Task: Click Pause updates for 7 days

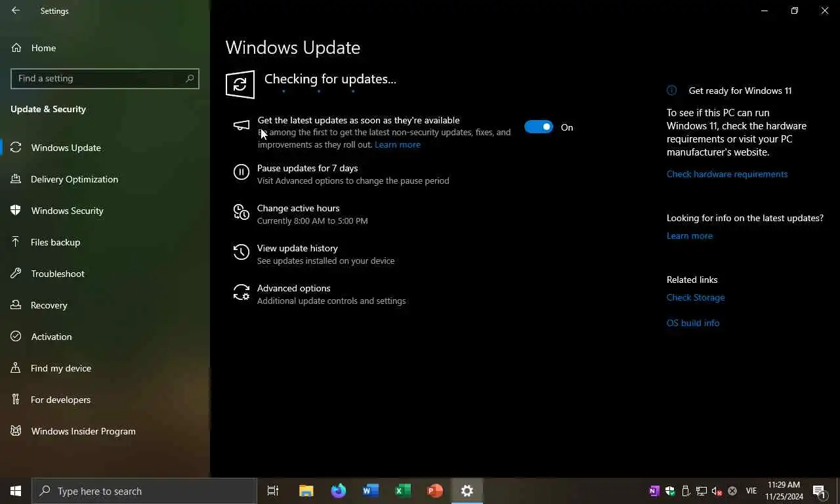Action: [307, 168]
